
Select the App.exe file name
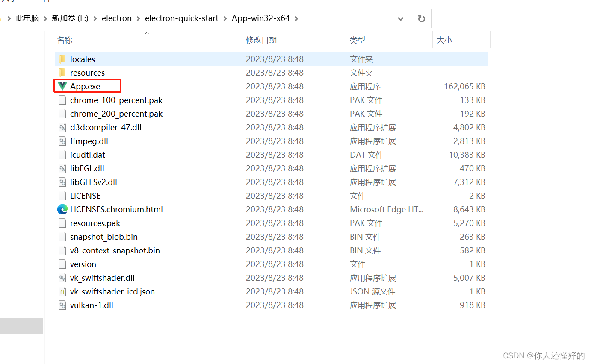coord(85,86)
